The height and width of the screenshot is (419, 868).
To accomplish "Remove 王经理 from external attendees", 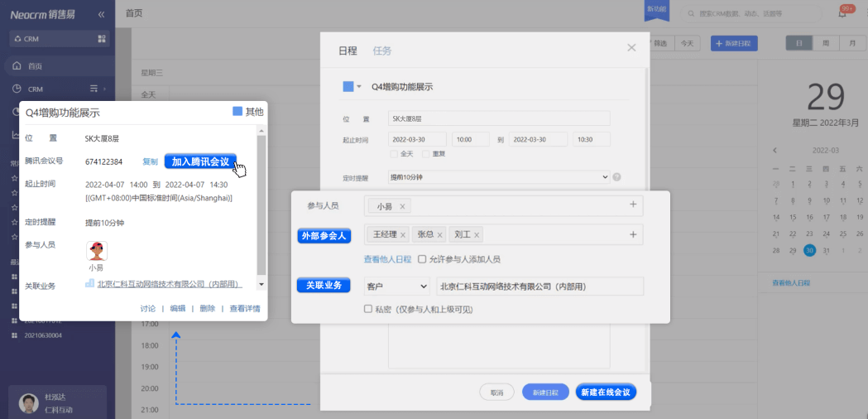I will point(403,235).
